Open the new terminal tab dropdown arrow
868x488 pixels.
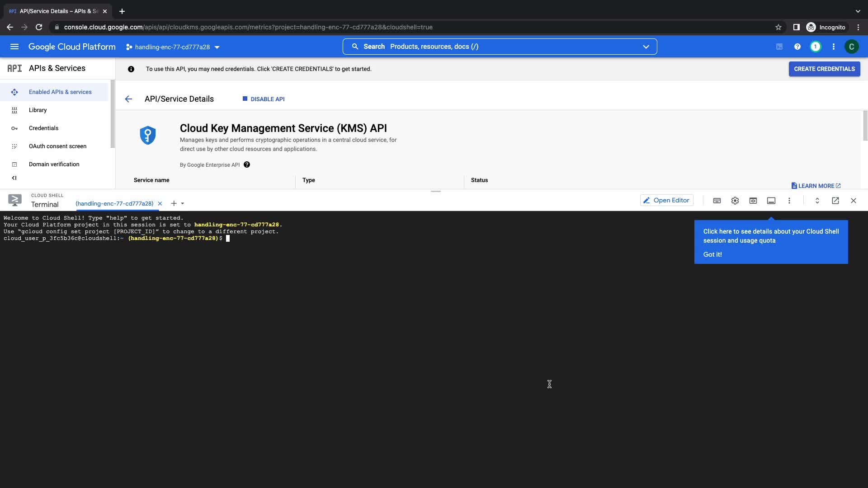coord(183,204)
